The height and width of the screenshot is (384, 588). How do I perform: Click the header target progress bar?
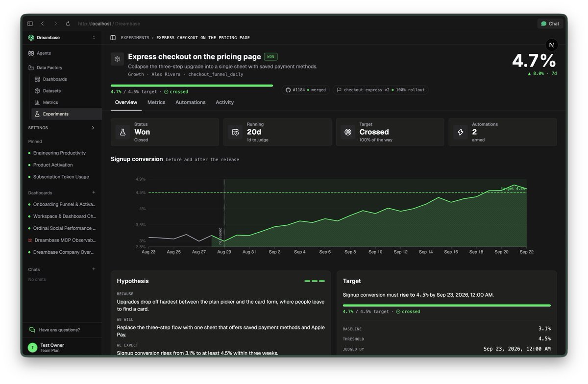192,85
